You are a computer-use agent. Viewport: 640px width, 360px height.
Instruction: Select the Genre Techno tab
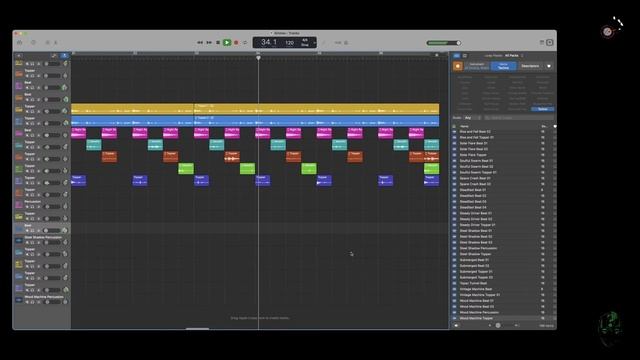click(x=503, y=66)
